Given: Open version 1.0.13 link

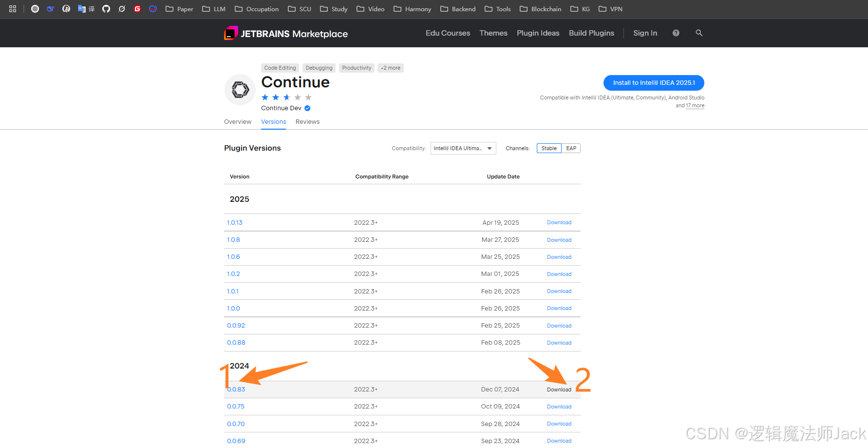Looking at the screenshot, I should 235,223.
